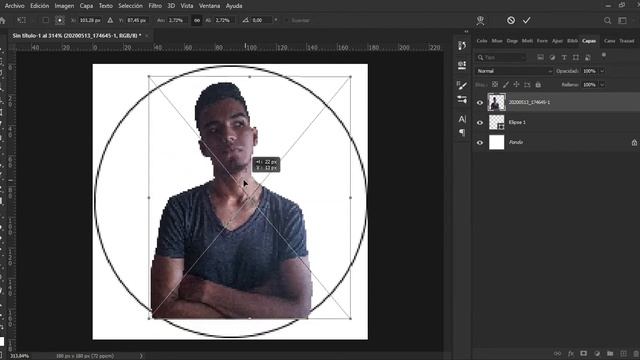Switch to the Color tab
640x360 pixels.
point(482,41)
